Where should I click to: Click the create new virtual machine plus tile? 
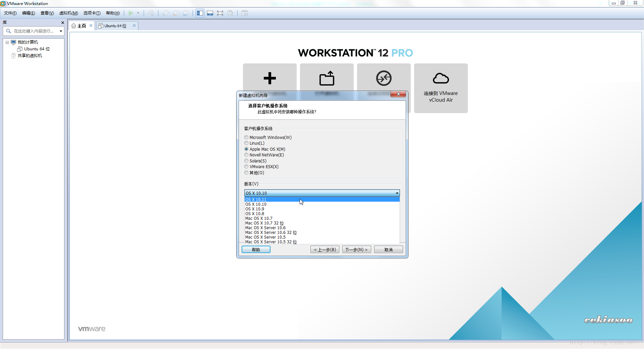click(270, 78)
